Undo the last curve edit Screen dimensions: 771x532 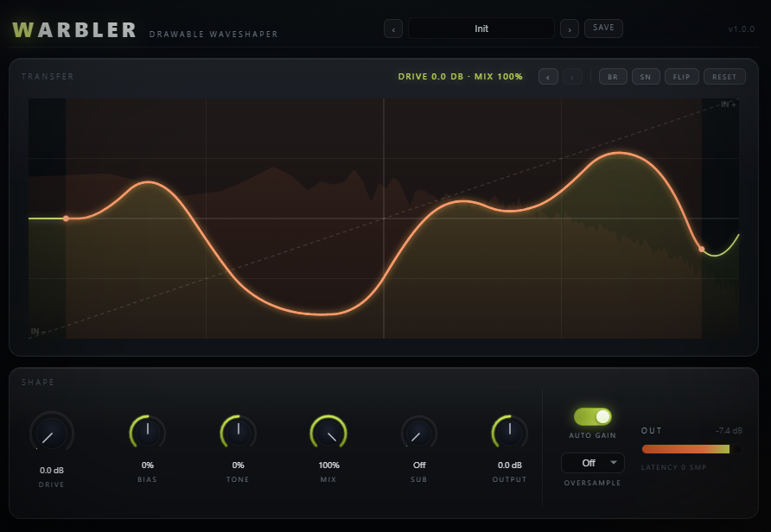pos(548,77)
